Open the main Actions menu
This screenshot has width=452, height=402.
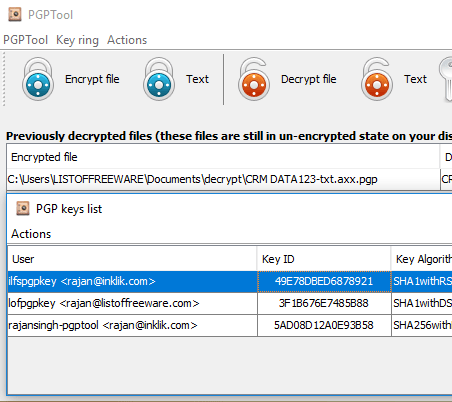pyautogui.click(x=127, y=40)
